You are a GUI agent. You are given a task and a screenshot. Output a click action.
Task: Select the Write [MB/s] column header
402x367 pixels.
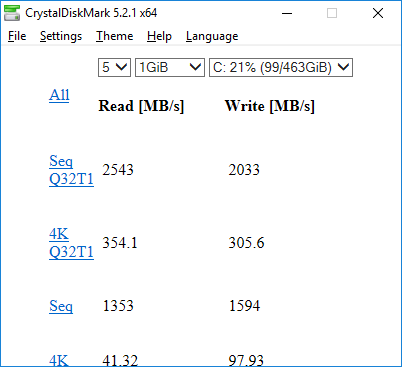point(270,106)
